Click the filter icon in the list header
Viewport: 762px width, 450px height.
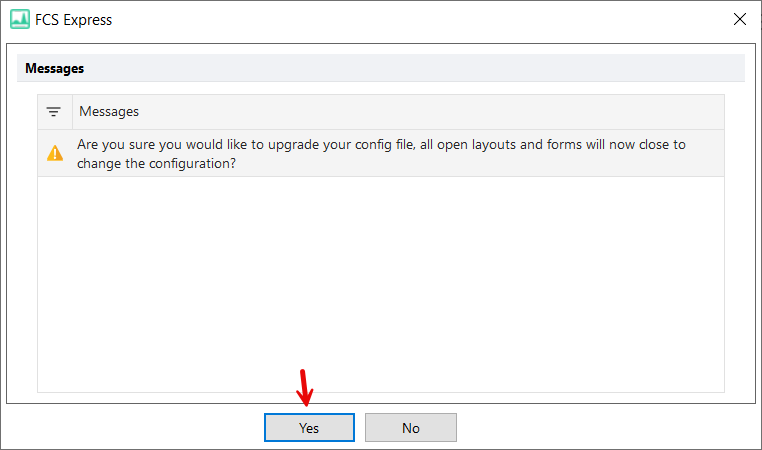[54, 112]
